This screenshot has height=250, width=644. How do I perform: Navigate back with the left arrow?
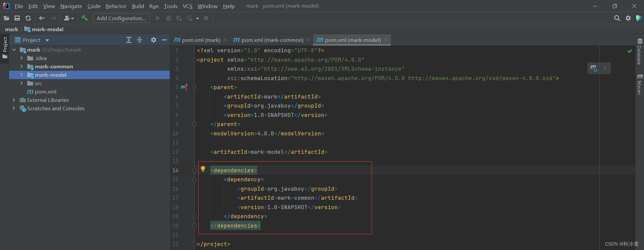(x=42, y=18)
